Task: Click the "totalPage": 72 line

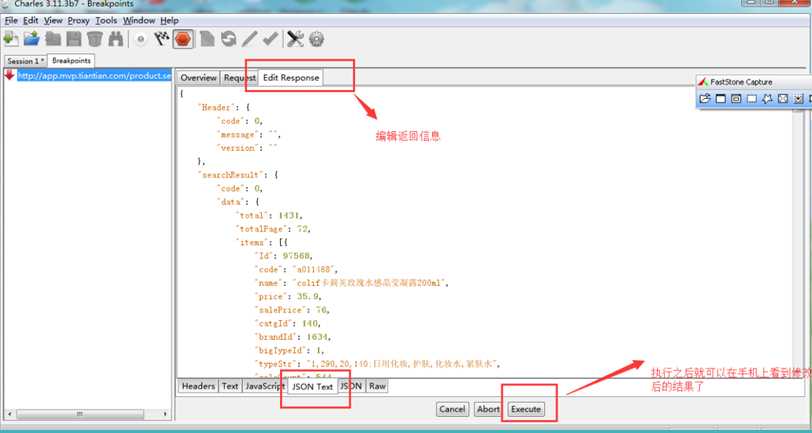Action: point(273,229)
